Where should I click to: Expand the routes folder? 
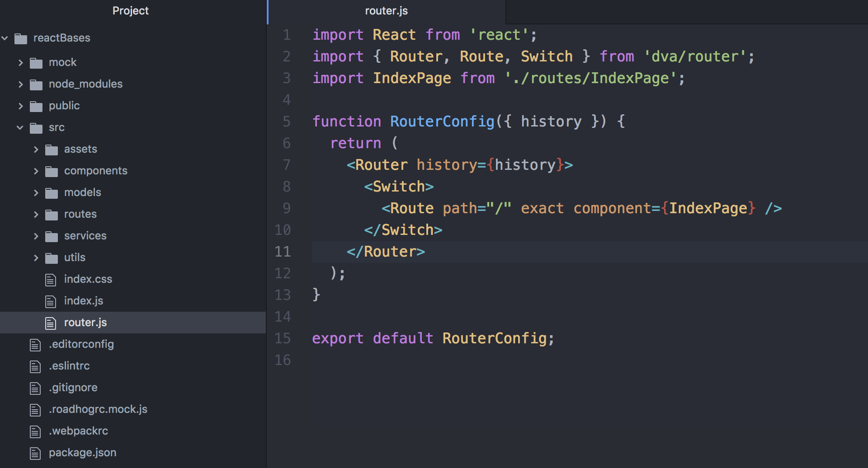36,214
